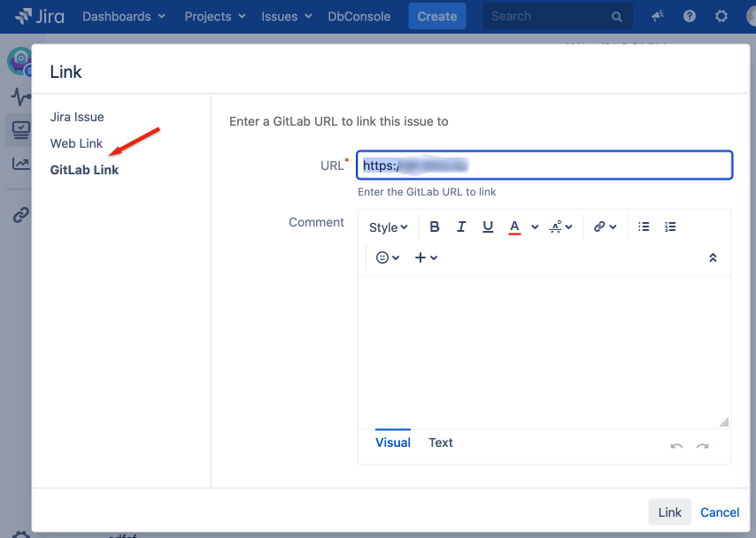
Task: Open the Style dropdown
Action: click(x=387, y=227)
